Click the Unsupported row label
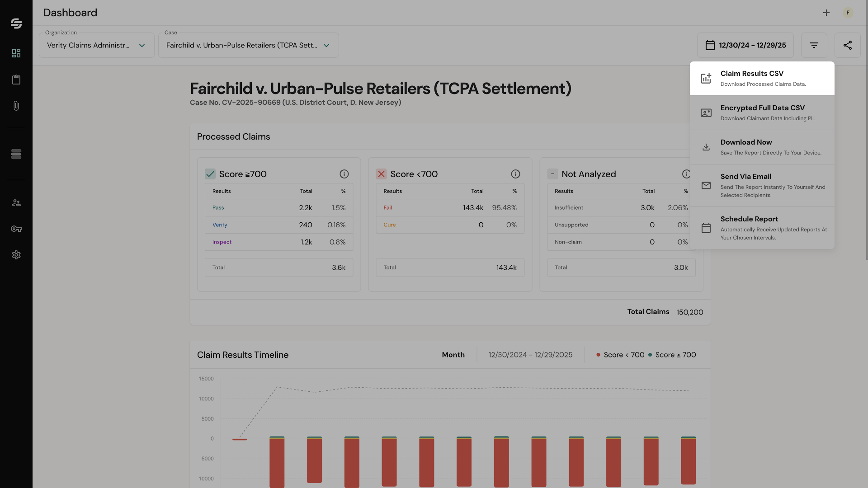 (x=571, y=225)
